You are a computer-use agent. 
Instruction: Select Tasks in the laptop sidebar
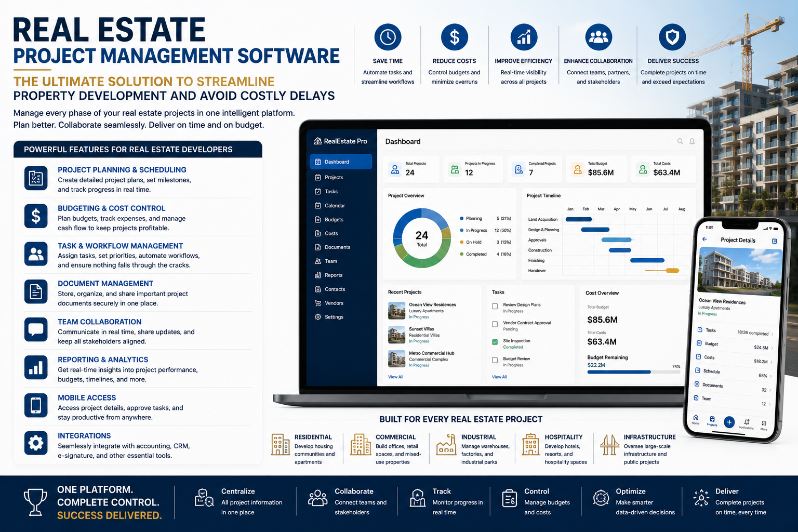326,192
